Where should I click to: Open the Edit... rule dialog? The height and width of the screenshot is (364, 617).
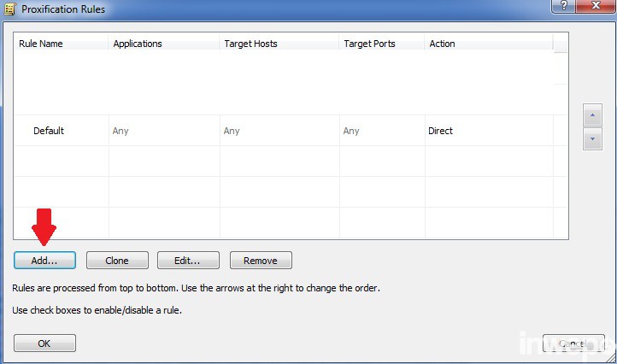[x=188, y=260]
